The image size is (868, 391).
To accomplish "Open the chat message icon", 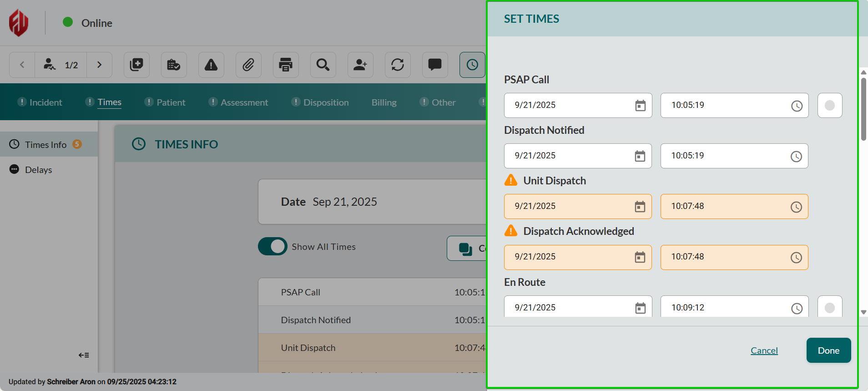I will (435, 65).
